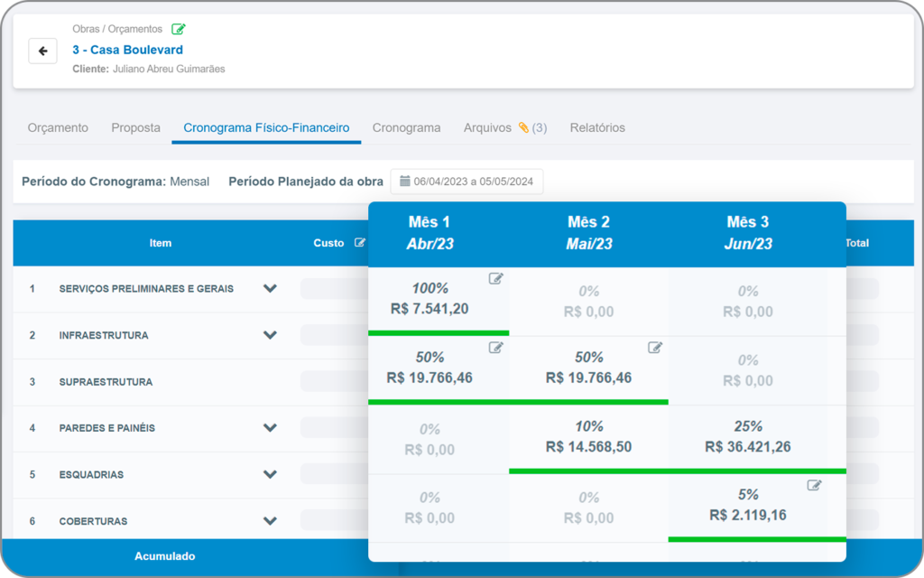This screenshot has height=578, width=924.
Task: Edit Infraestrutura's 50% entry for Mês 2
Action: click(655, 346)
